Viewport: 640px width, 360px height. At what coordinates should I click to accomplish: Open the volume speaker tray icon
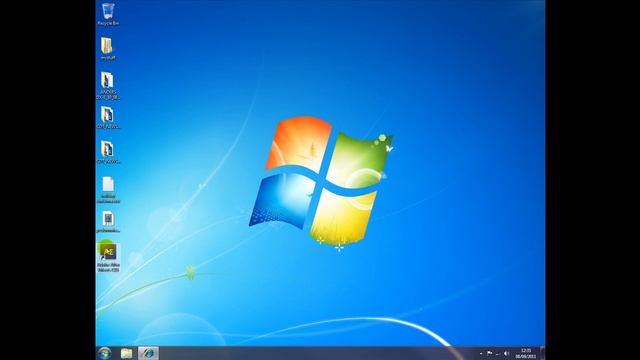point(506,353)
